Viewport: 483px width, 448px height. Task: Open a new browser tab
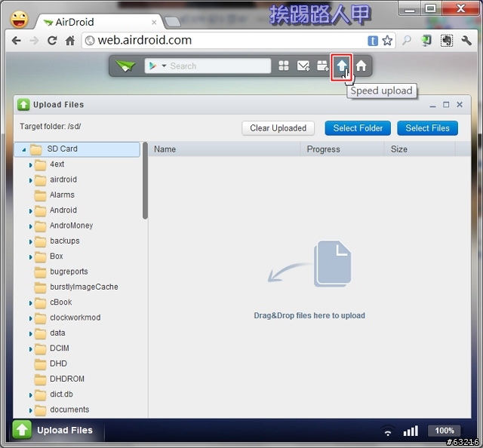click(x=173, y=22)
